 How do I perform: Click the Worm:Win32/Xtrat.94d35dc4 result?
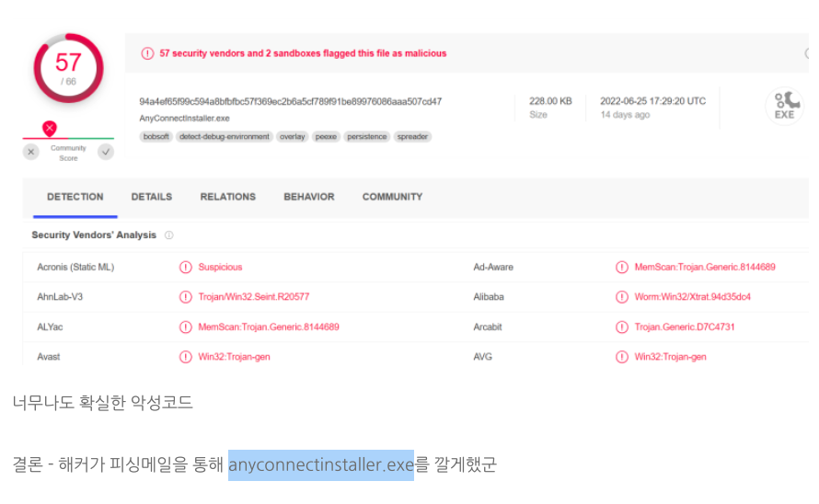(693, 297)
